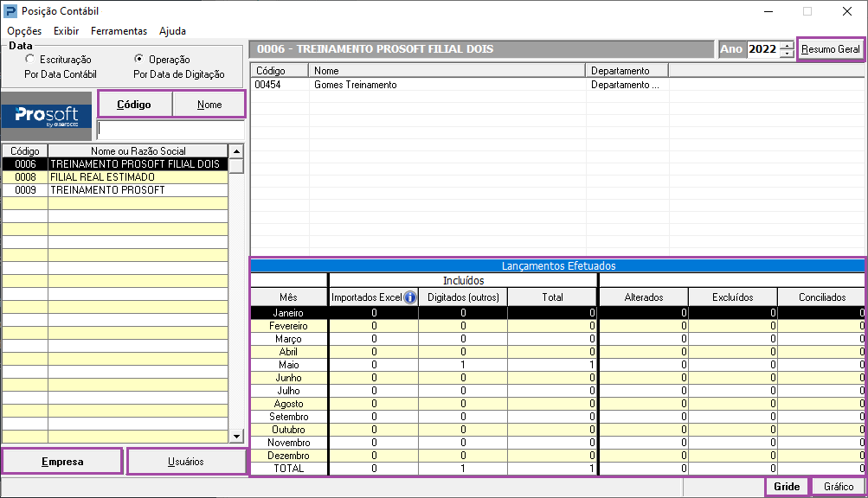Select company row TREINAMENTO PROSOFT FILIAL DOIS
This screenshot has height=498, width=868.
115,163
